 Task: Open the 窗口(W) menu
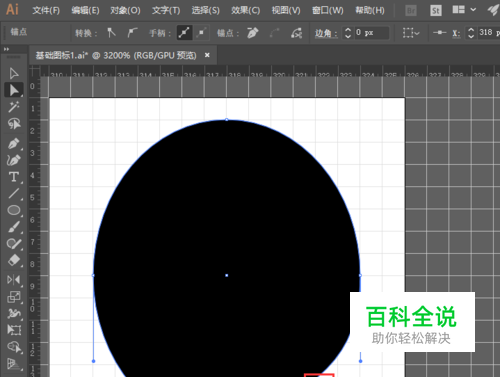(x=327, y=10)
